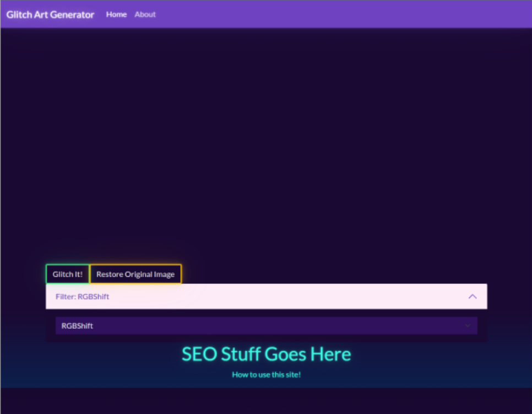Viewport: 532px width, 414px height.
Task: Click the 'Glitch Art Generator' brand title
Action: click(x=50, y=14)
